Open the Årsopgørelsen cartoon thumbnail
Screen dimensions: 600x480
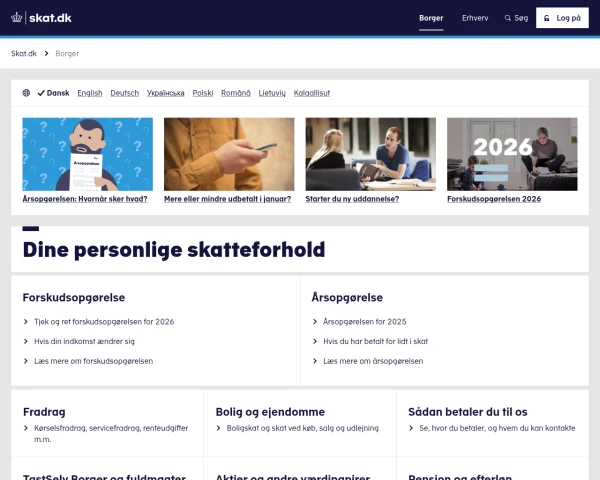click(x=88, y=154)
